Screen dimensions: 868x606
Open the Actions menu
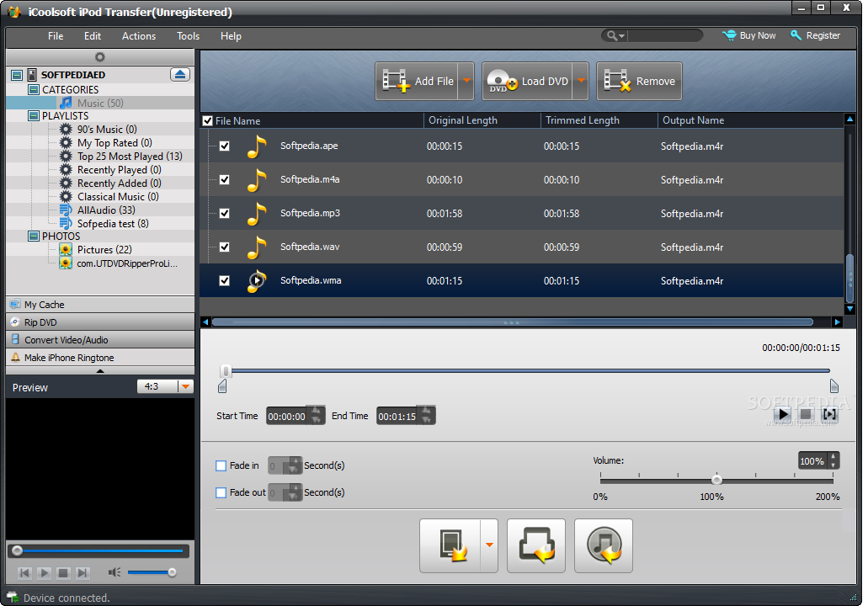tap(139, 36)
